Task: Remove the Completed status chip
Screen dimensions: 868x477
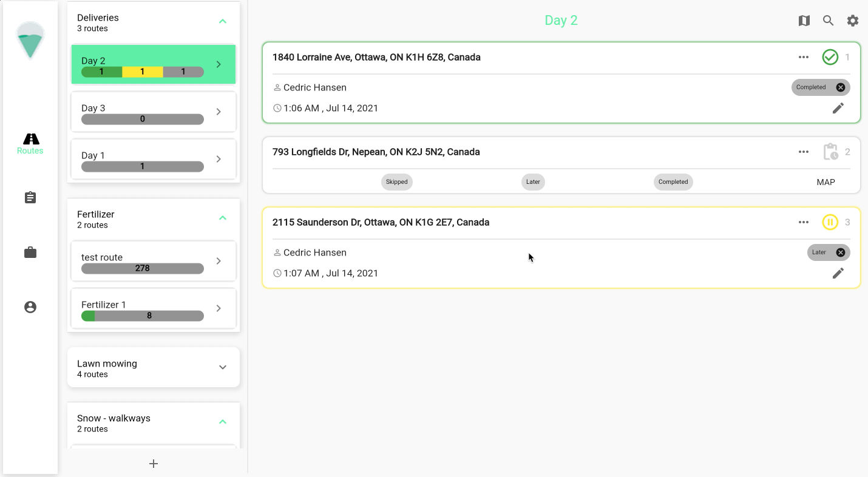Action: (840, 87)
